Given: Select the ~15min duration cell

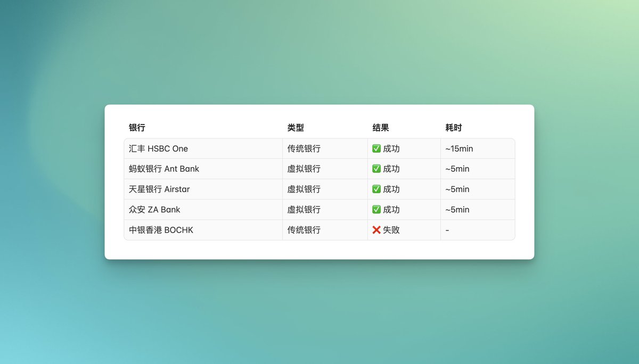Looking at the screenshot, I should click(x=459, y=149).
